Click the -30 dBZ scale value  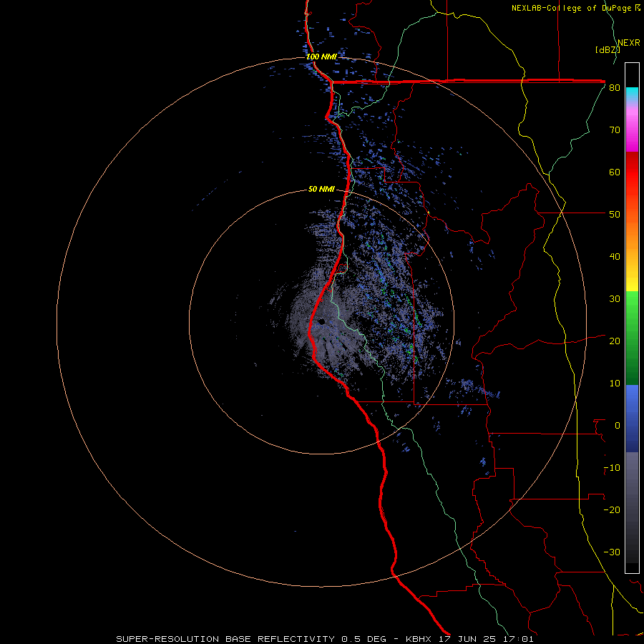(612, 552)
